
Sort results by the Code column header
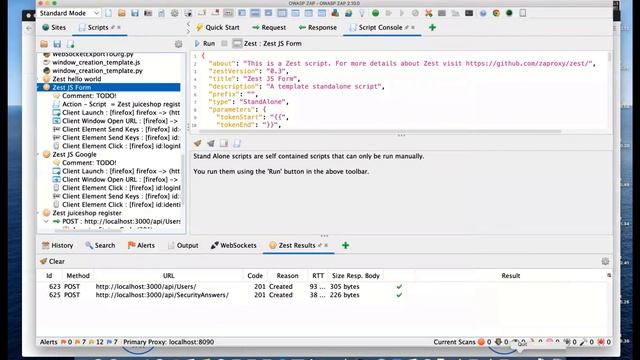255,276
